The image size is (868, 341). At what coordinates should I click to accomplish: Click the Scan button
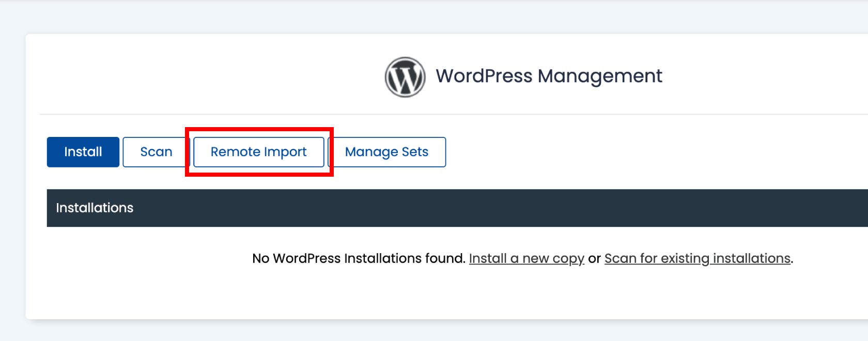[156, 152]
